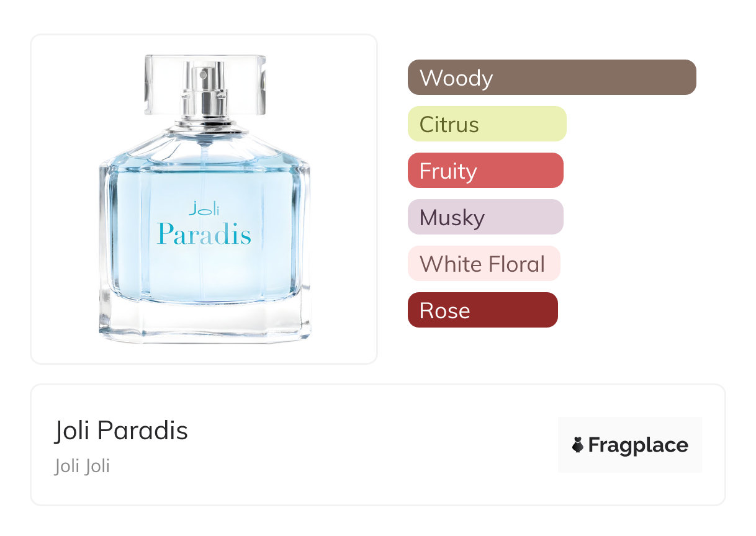Click the Fragplace wordmark text

(638, 445)
